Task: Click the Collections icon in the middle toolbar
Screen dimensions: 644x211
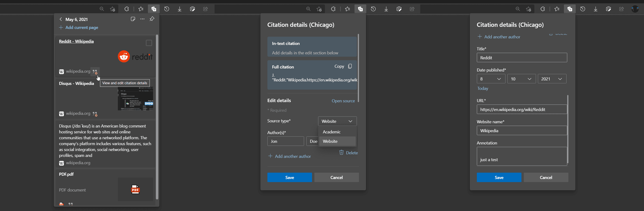Action: (360, 9)
